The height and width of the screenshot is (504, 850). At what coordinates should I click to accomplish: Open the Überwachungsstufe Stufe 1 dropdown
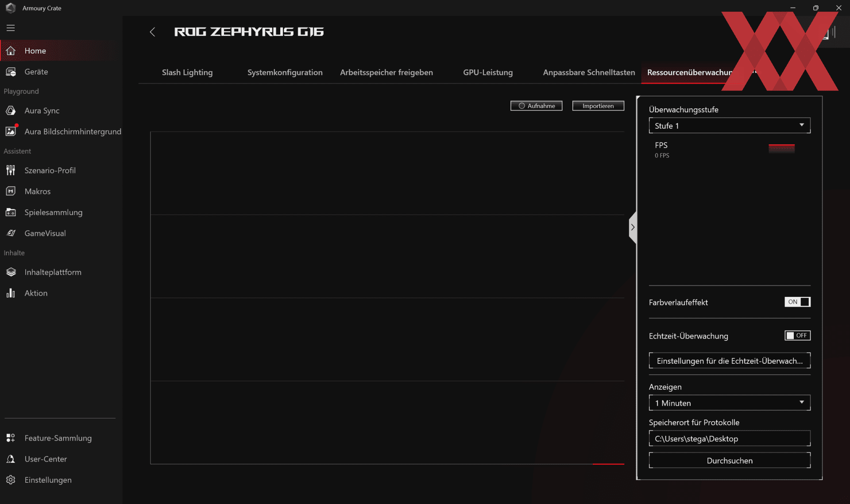729,126
